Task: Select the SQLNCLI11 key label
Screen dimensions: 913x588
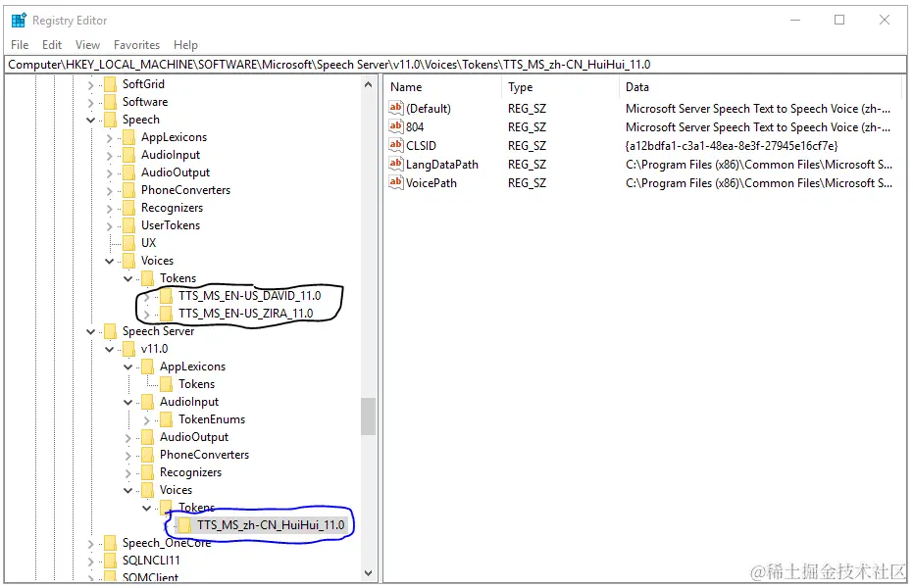Action: (x=151, y=561)
